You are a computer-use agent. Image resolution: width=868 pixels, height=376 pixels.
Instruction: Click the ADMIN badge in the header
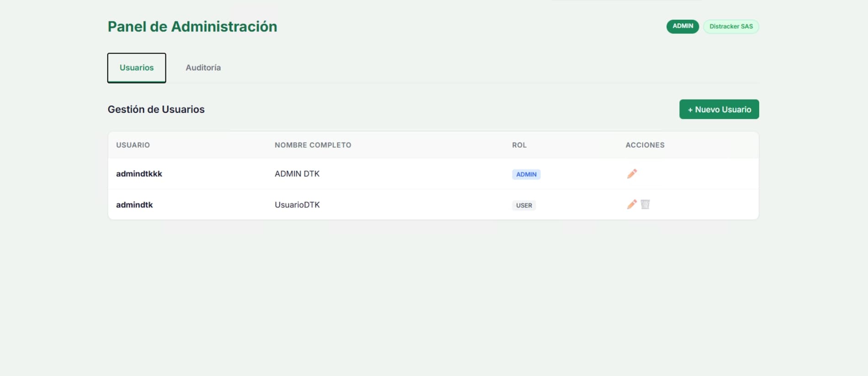click(x=683, y=26)
